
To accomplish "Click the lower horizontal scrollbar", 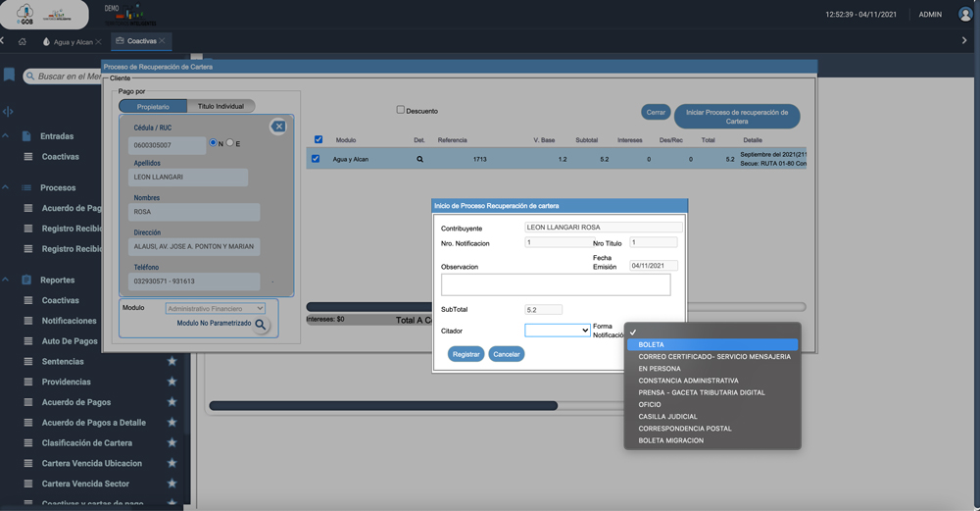I will click(x=382, y=405).
